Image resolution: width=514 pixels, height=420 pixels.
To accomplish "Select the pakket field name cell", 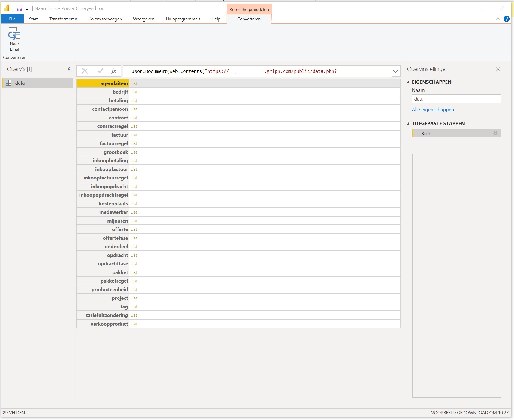I will tap(103, 272).
